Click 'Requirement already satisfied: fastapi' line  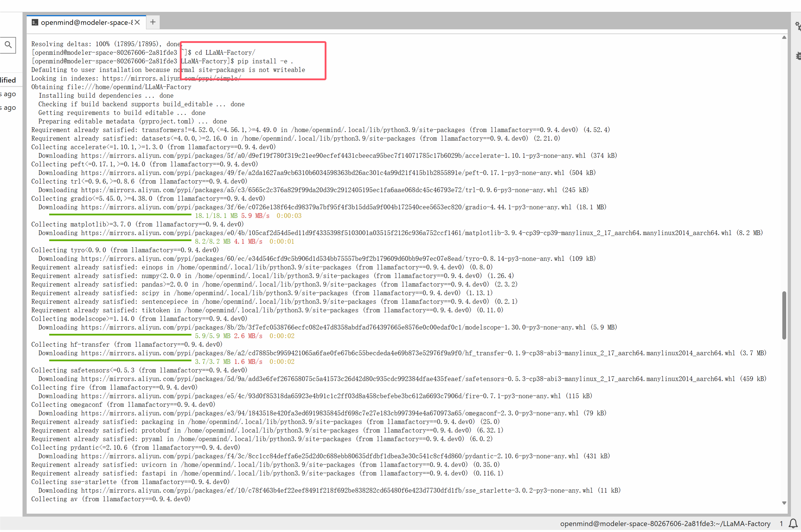click(x=267, y=474)
